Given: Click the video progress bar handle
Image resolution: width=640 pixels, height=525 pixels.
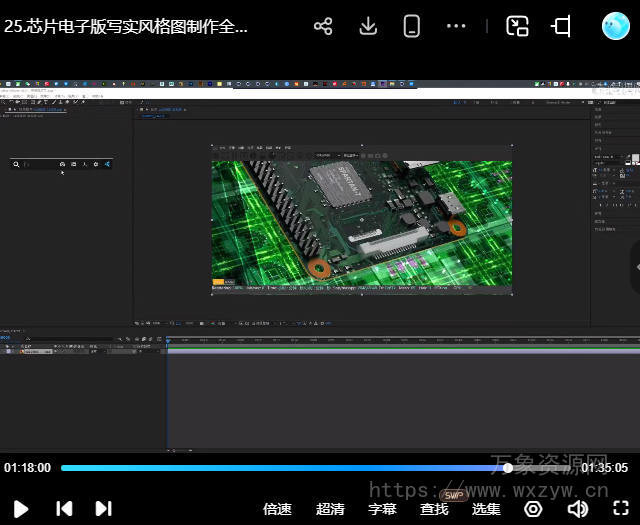Looking at the screenshot, I should (x=508, y=467).
